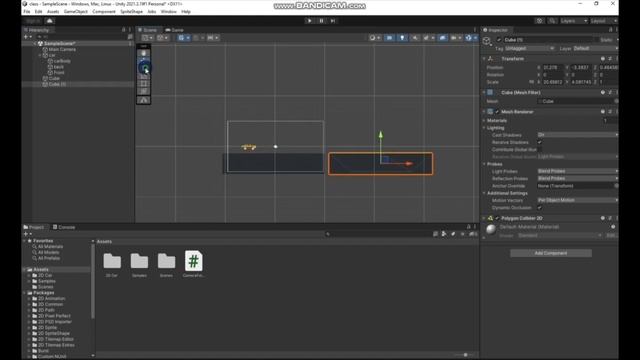Toggle 2D view mode in Scene
The image size is (640, 360).
tap(389, 38)
